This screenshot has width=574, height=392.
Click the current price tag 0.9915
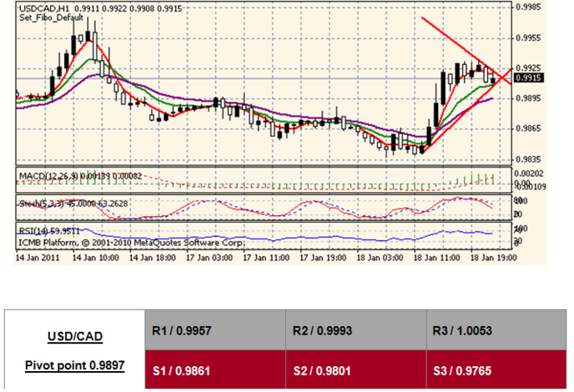point(530,78)
